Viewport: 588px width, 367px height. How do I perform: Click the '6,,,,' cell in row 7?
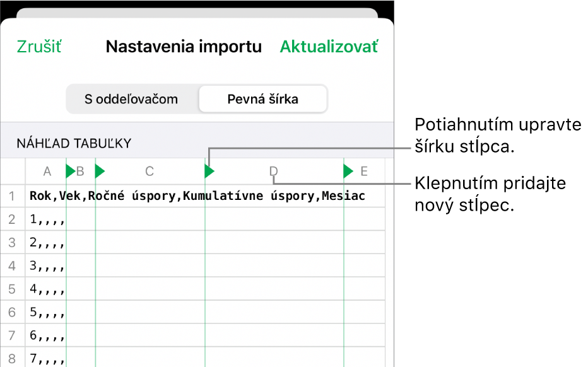tap(47, 336)
